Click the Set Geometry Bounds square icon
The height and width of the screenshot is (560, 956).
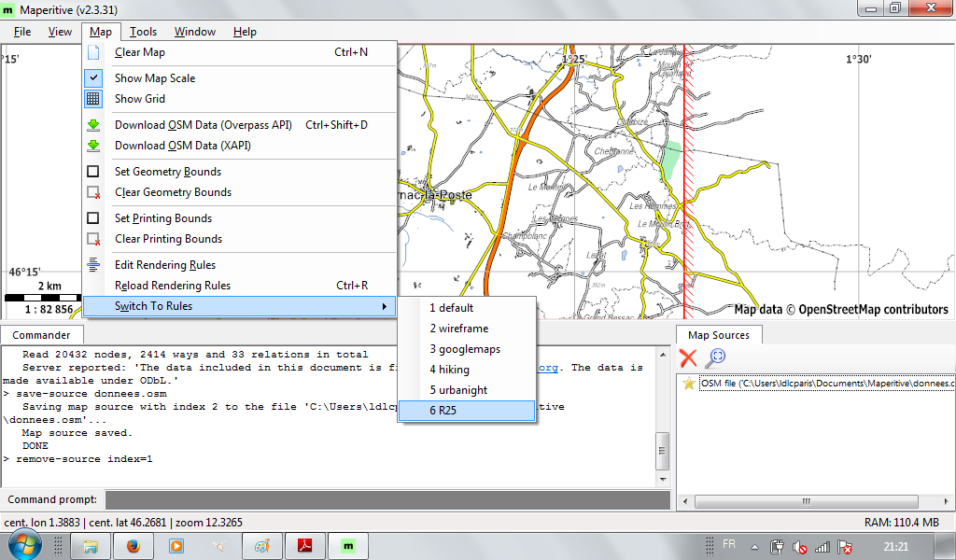tap(93, 172)
